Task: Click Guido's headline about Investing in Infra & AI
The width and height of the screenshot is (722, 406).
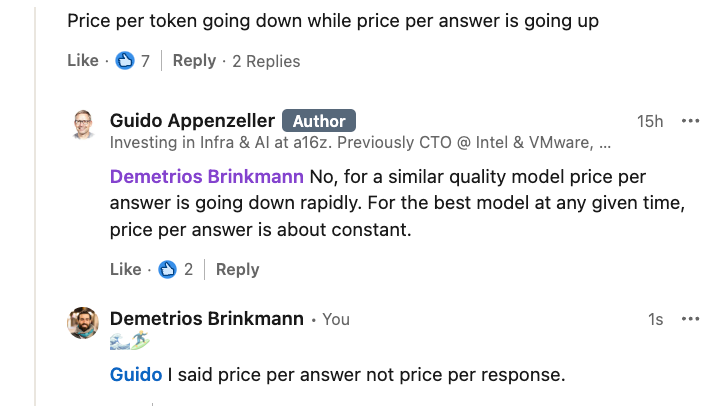Action: click(360, 143)
